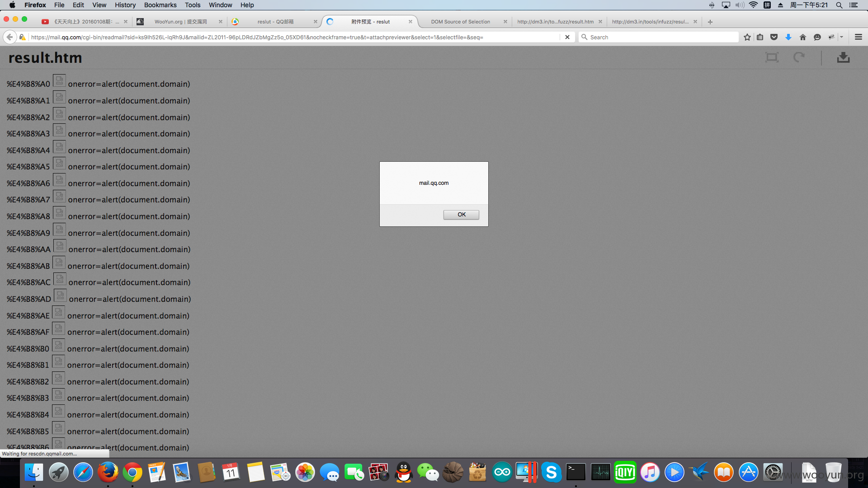
Task: Go back to previous page
Action: [9, 37]
